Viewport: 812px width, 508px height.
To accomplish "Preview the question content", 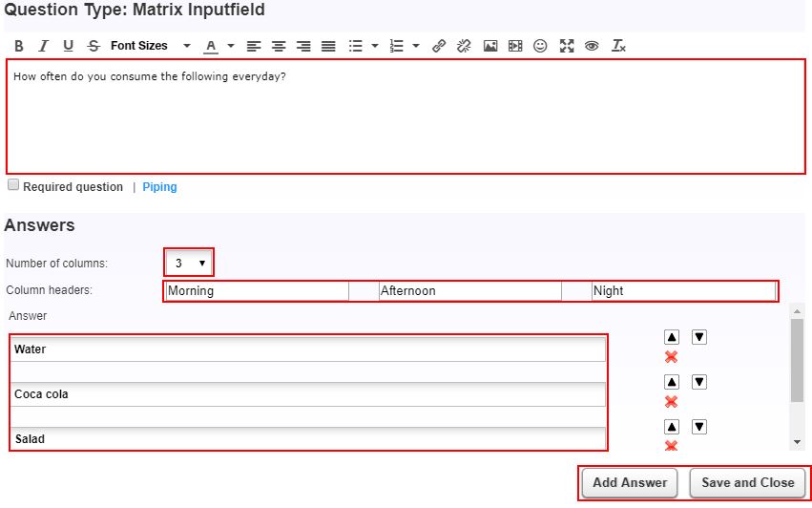I will point(592,46).
